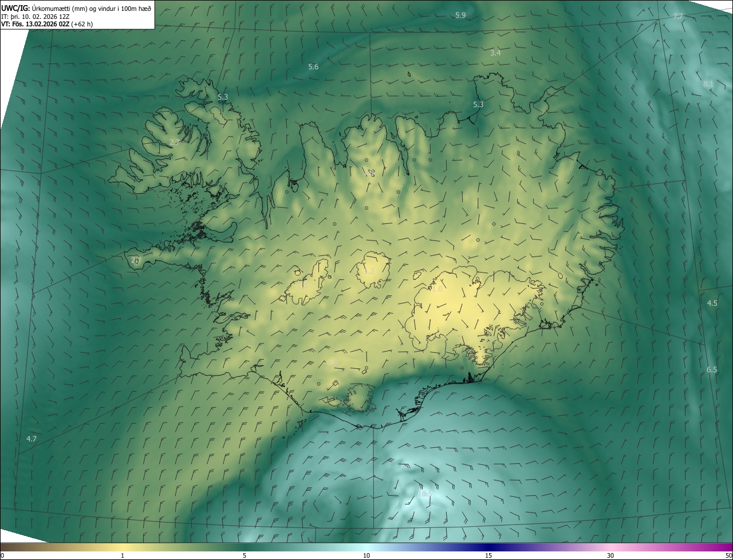
Task: Click the 50 tick on the color scale
Action: pyautogui.click(x=728, y=555)
